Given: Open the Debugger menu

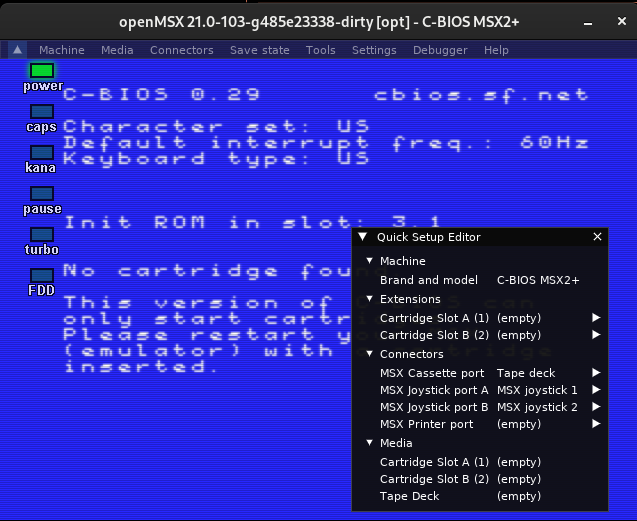Looking at the screenshot, I should click(x=440, y=50).
